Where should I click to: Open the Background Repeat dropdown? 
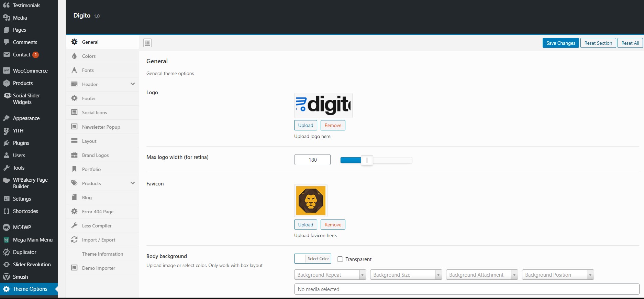[330, 275]
